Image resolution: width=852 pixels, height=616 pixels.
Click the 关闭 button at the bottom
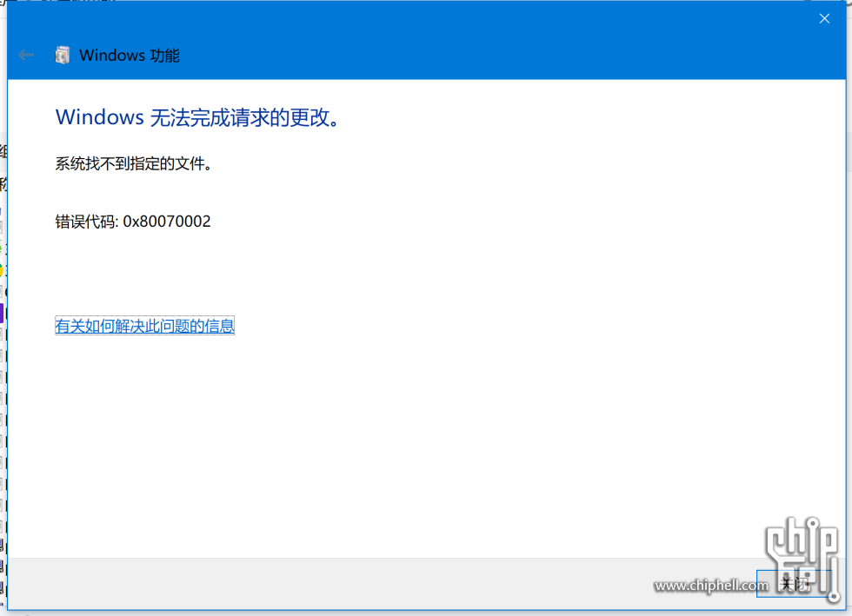[794, 584]
